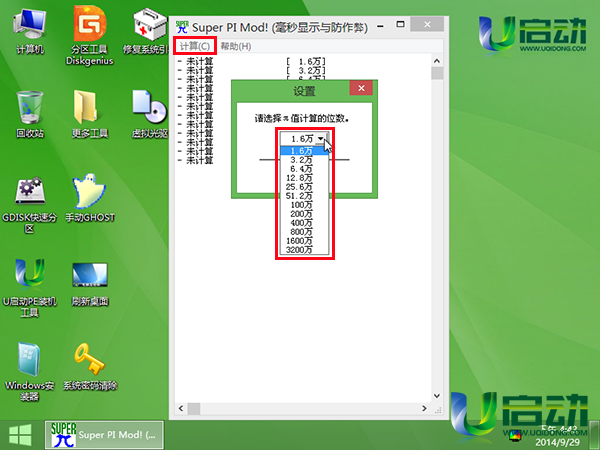Click the vertical scrollbar up arrow

pos(437,61)
